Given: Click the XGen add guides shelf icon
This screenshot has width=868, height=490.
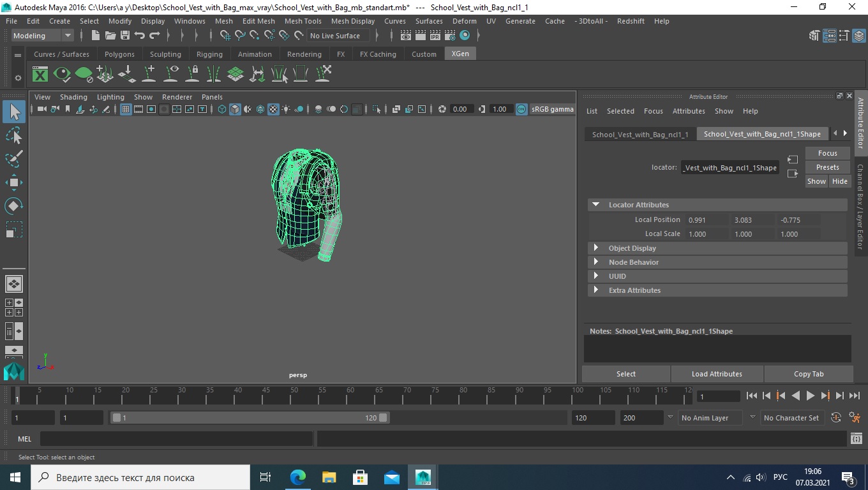Looking at the screenshot, I should tap(149, 74).
